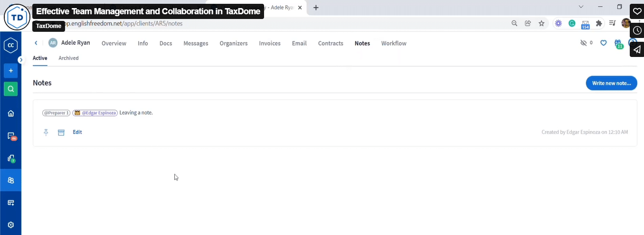644x235 pixels.
Task: Open the tab search dropdown chevron
Action: click(x=581, y=7)
